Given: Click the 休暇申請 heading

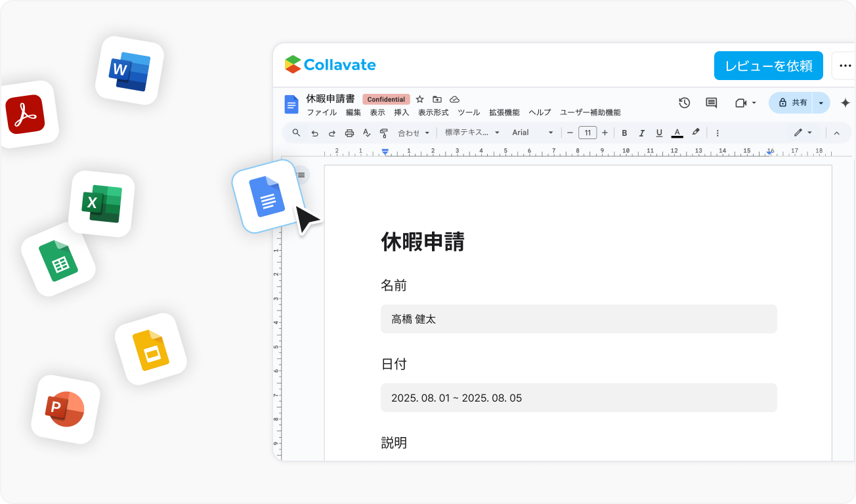Looking at the screenshot, I should pos(423,242).
